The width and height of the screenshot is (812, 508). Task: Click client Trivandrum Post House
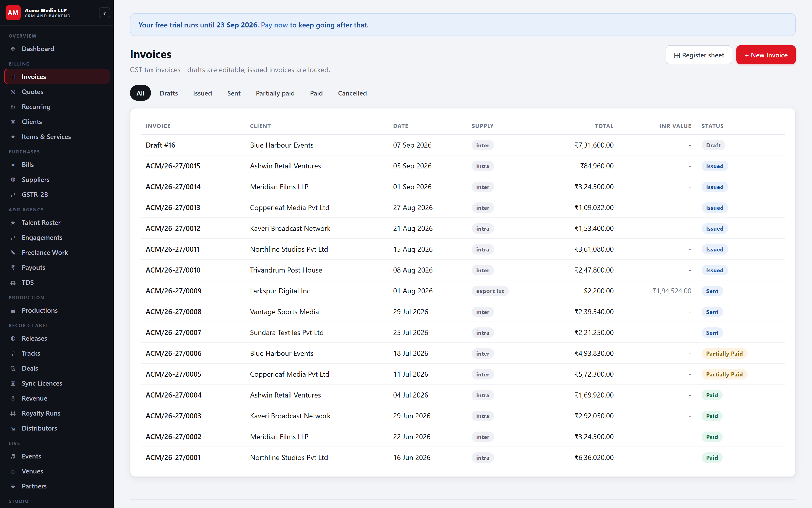tap(286, 270)
